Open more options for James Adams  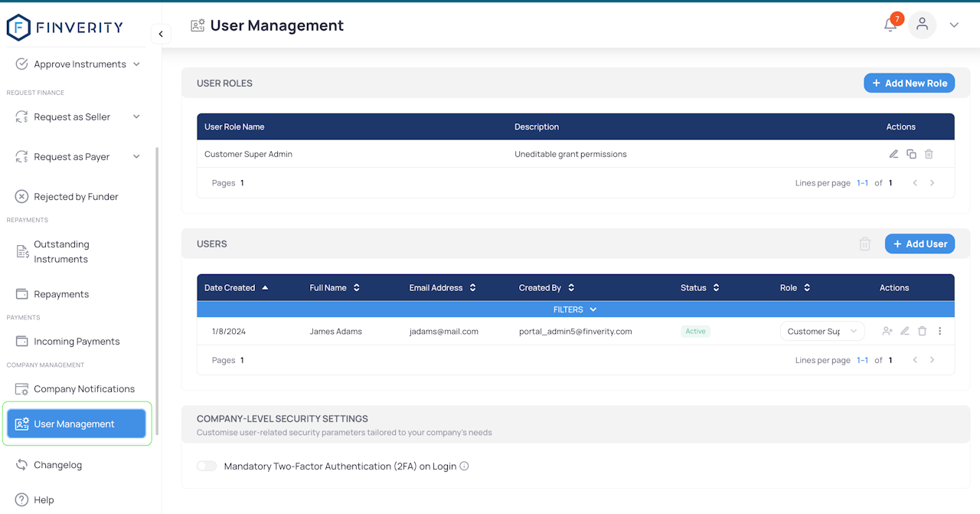[x=940, y=331]
